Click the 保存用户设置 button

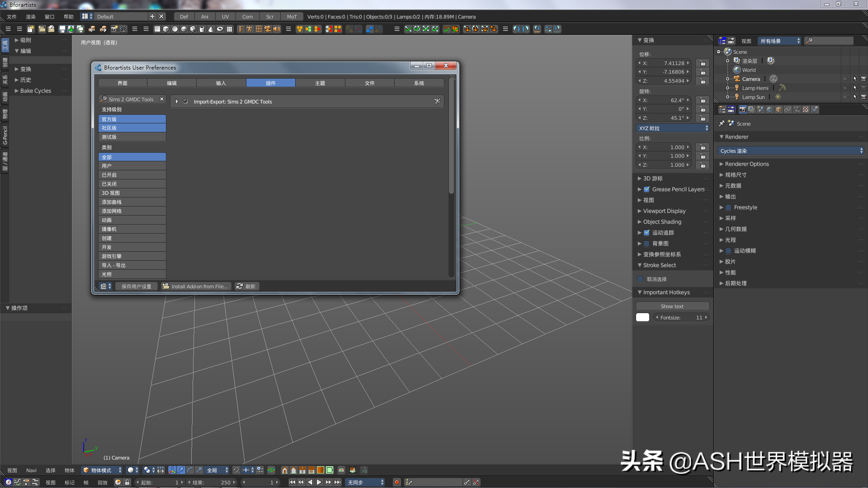tap(136, 286)
